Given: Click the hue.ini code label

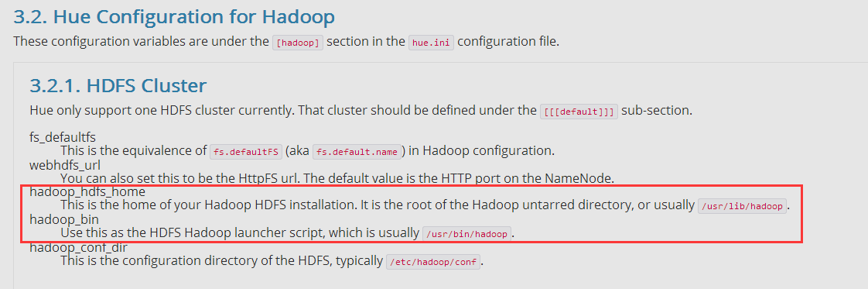Looking at the screenshot, I should (x=431, y=43).
